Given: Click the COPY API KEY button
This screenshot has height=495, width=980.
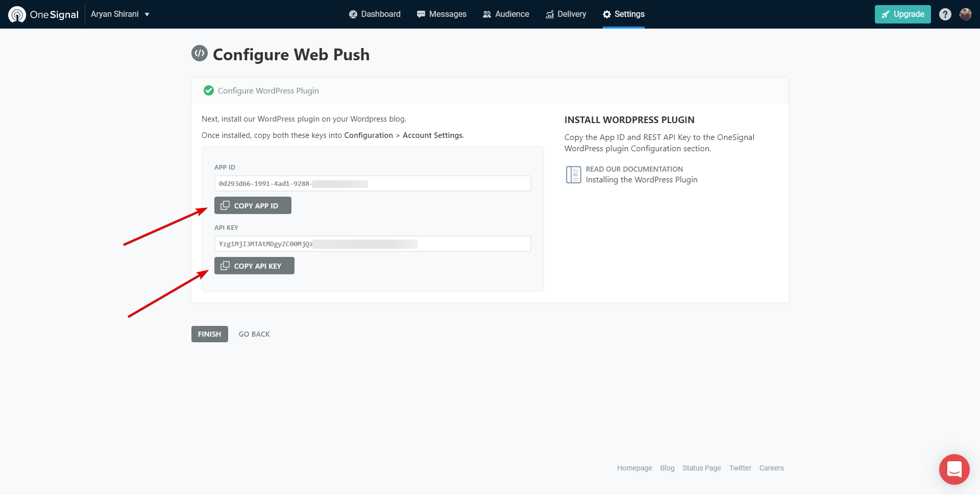Looking at the screenshot, I should 254,266.
